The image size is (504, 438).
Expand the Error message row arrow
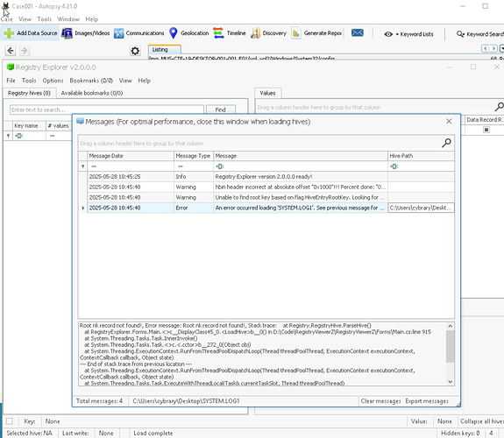coord(83,208)
